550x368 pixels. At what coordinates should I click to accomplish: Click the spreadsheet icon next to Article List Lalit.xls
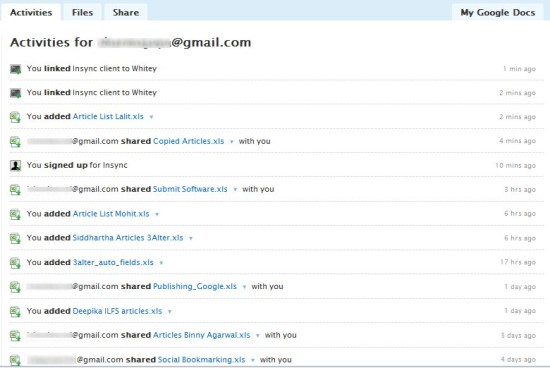[x=15, y=117]
